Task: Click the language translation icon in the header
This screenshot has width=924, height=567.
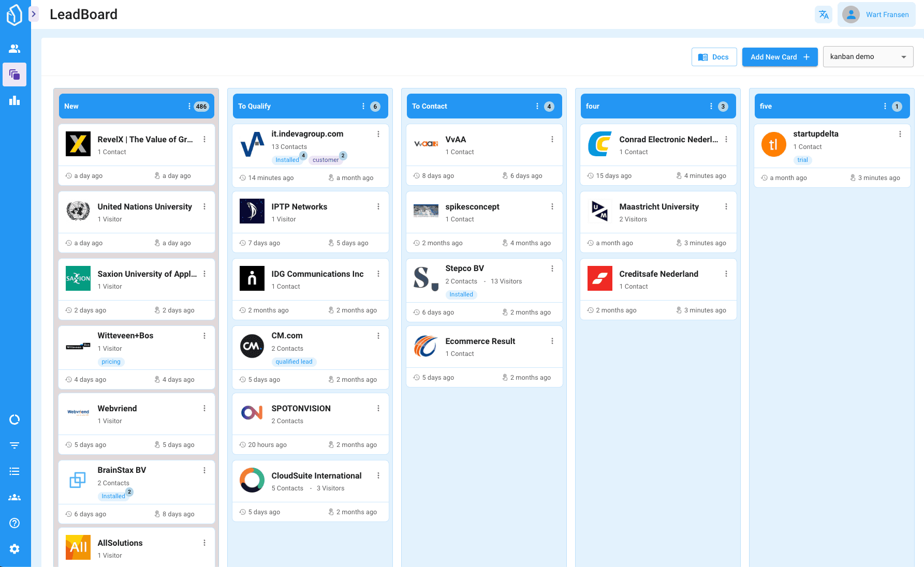Action: click(x=824, y=14)
